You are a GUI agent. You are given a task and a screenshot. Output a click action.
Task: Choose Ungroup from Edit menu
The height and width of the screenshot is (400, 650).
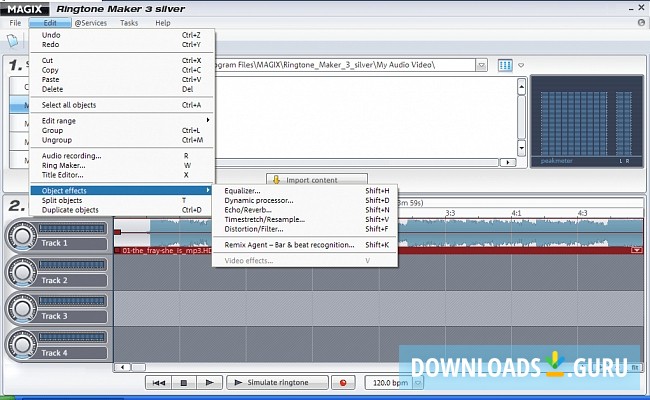(x=122, y=140)
